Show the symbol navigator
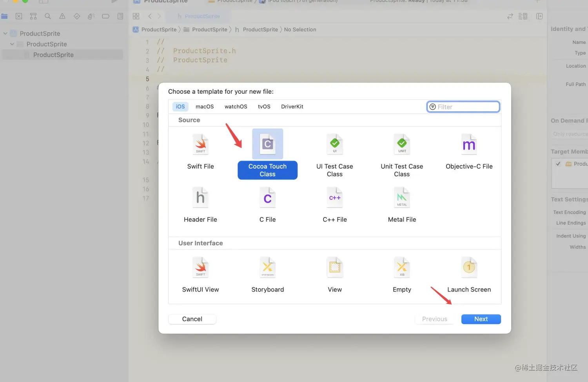 (x=33, y=16)
